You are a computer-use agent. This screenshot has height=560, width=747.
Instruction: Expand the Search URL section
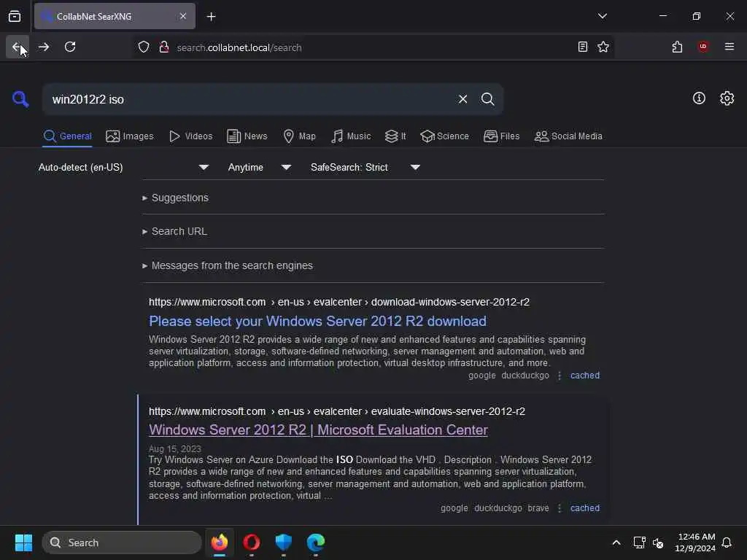coord(175,231)
